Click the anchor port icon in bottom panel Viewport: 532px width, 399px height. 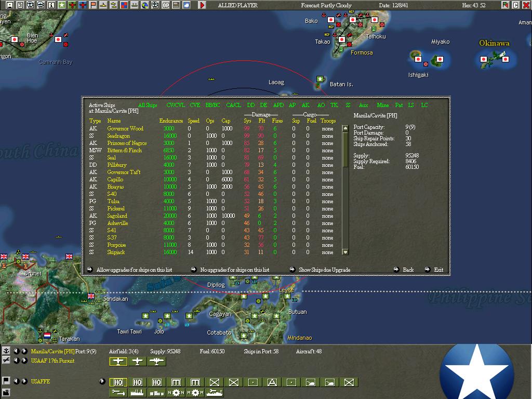coord(6,351)
